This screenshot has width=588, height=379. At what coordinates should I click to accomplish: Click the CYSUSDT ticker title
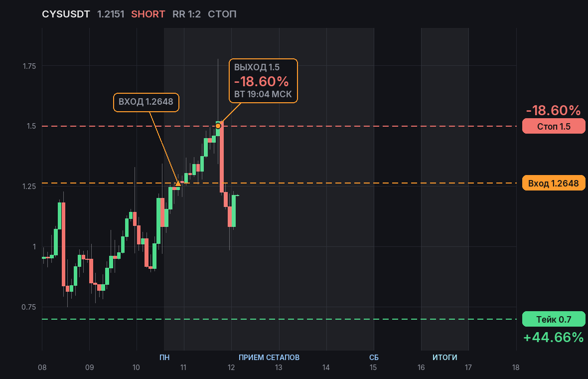click(66, 14)
